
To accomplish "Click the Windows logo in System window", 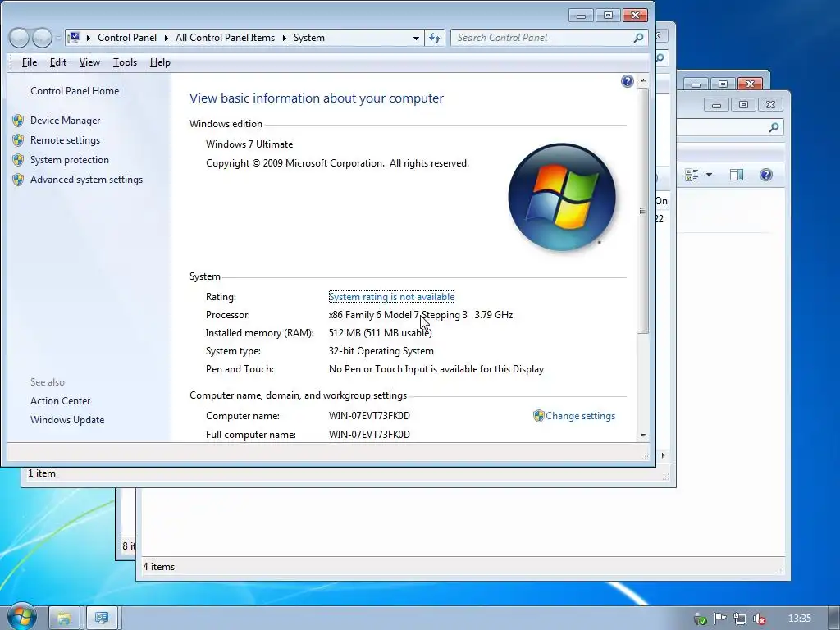I will click(561, 197).
